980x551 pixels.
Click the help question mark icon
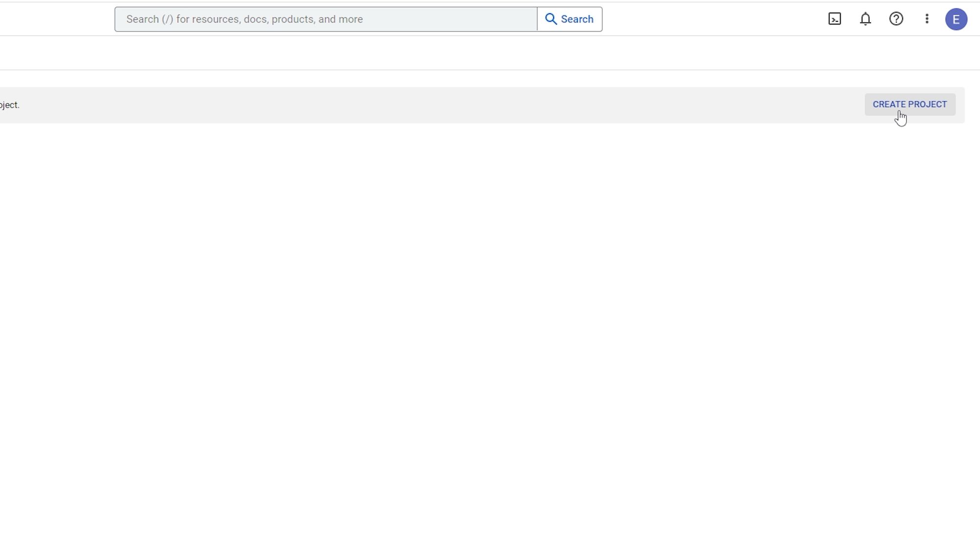click(x=897, y=19)
